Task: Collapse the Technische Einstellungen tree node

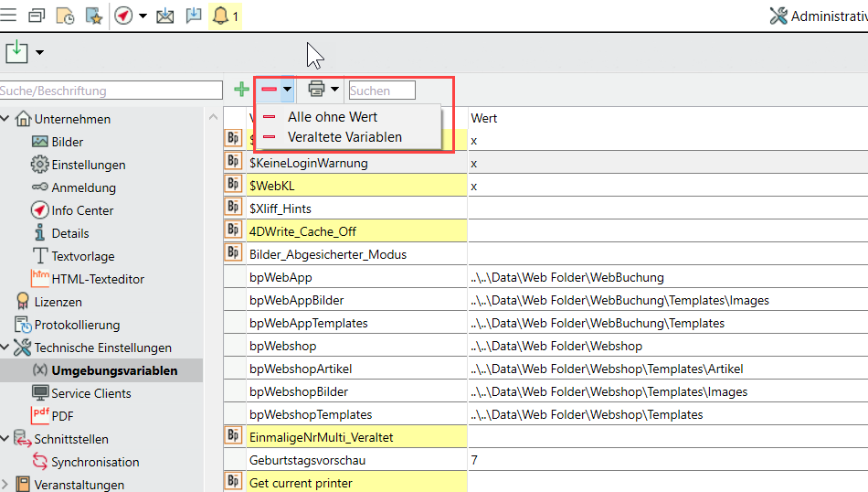Action: [x=5, y=348]
